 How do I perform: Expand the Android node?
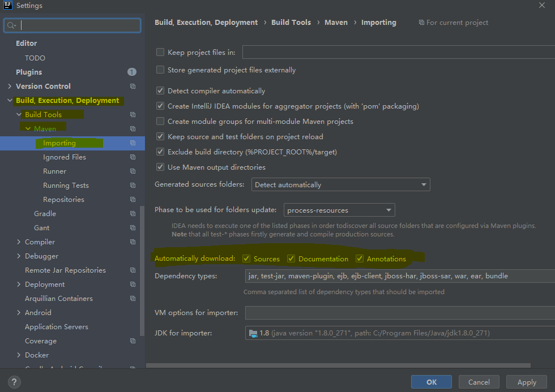(x=19, y=312)
